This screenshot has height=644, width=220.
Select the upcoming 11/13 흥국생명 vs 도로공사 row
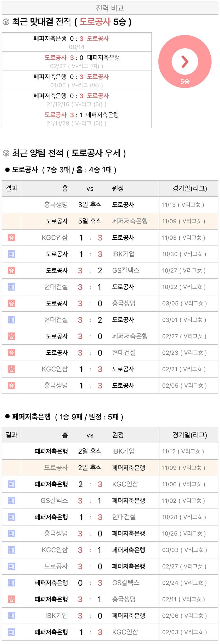[110, 205]
